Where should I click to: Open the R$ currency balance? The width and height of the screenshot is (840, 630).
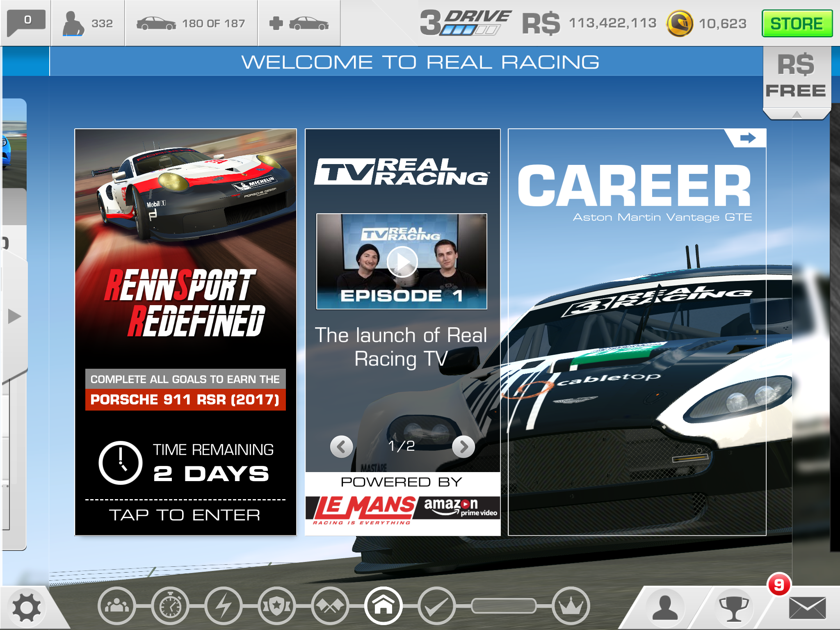(589, 23)
